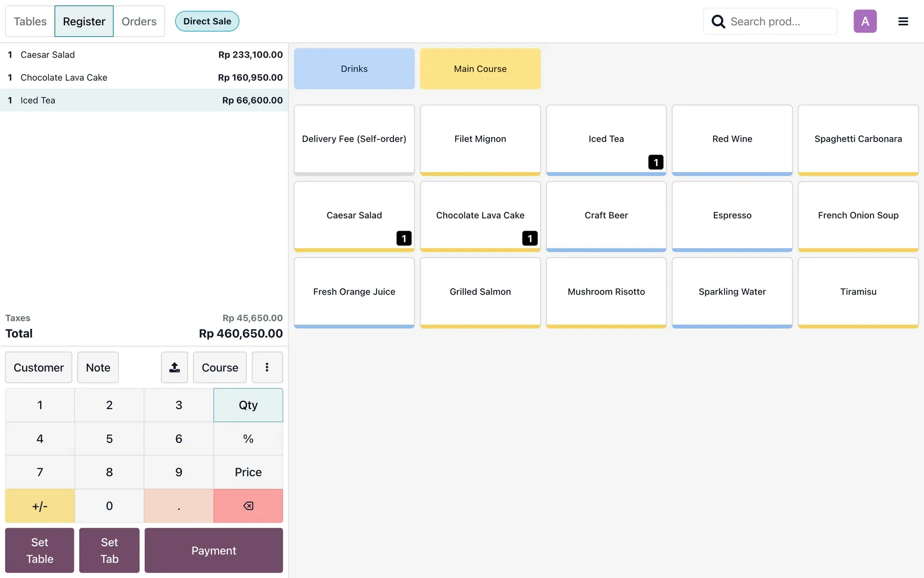Click the upload order icon button
924x578 pixels.
(175, 367)
